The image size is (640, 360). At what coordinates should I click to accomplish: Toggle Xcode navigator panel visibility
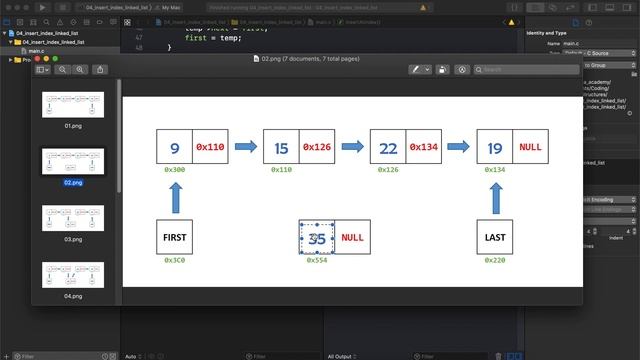click(x=592, y=7)
